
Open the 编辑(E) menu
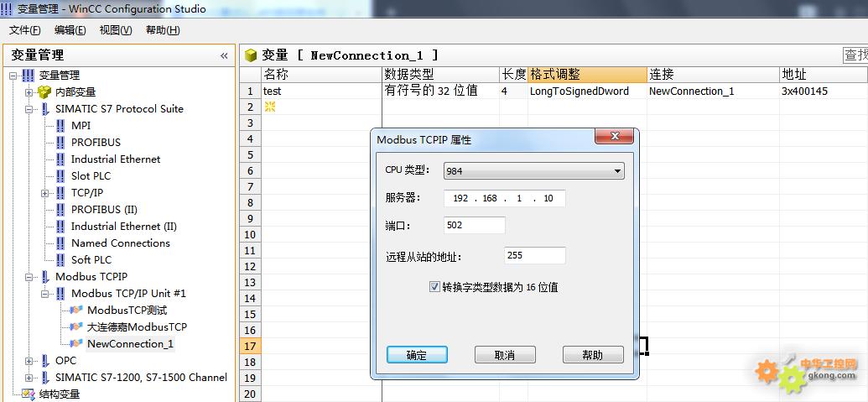coord(70,30)
